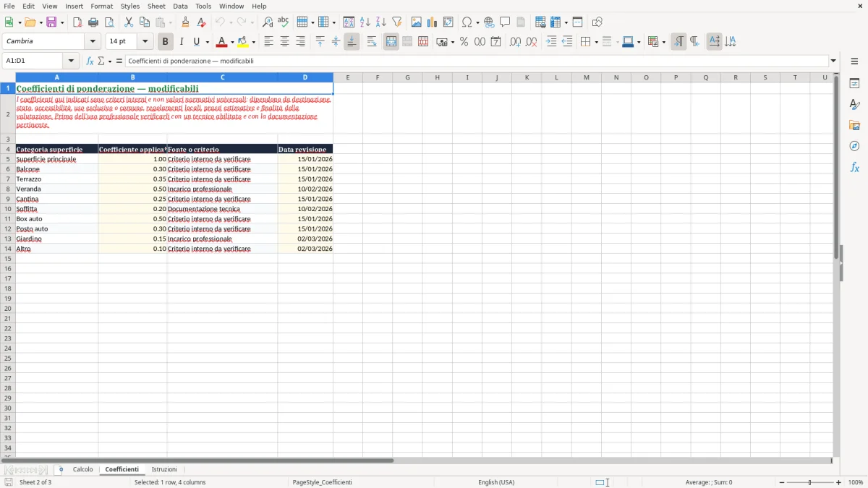Screen dimensions: 868x488
Task: Open the sidebar Navigator compass icon
Action: (x=854, y=146)
